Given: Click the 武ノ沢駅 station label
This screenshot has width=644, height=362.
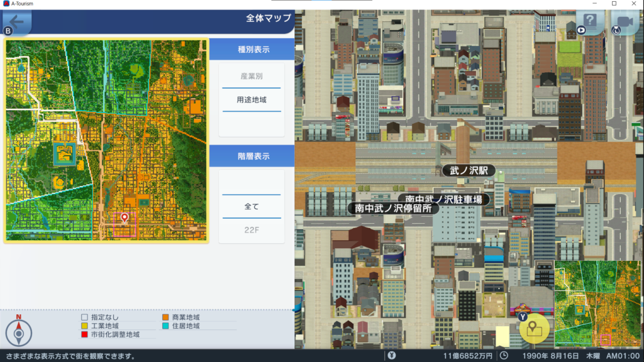Looking at the screenshot, I should 469,170.
